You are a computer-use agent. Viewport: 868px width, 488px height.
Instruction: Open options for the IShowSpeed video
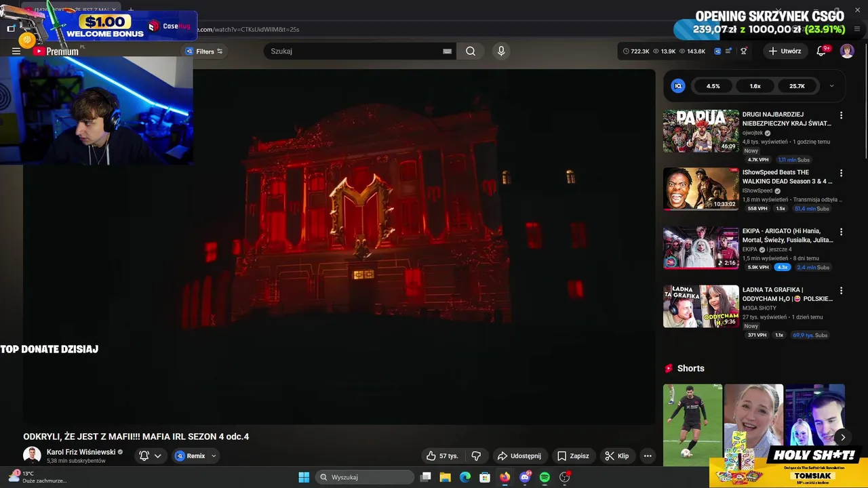(841, 174)
